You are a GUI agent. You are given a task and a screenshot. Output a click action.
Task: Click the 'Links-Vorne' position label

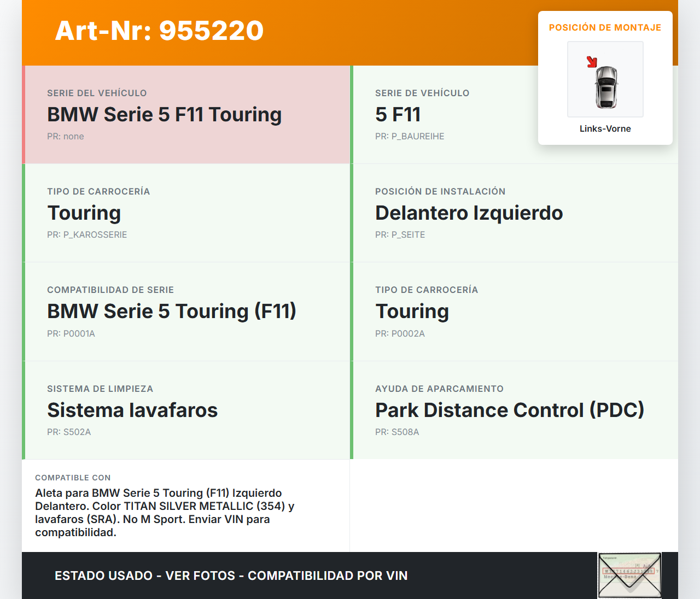coord(605,128)
